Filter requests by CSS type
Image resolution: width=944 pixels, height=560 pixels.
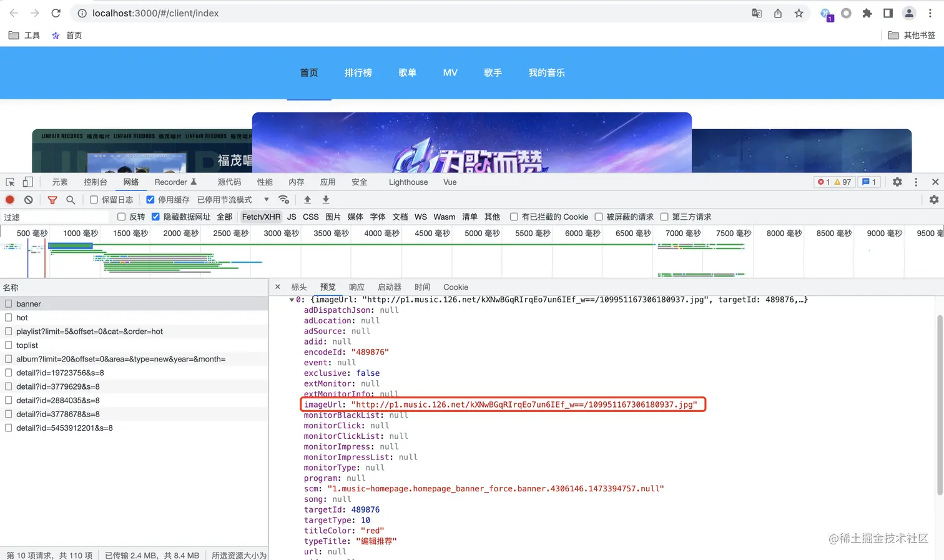tap(311, 217)
